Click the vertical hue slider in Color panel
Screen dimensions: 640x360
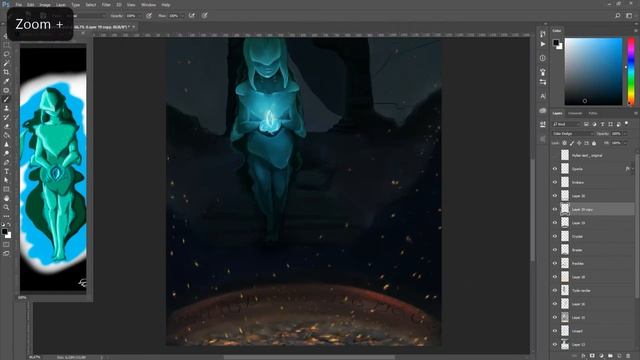tap(631, 71)
